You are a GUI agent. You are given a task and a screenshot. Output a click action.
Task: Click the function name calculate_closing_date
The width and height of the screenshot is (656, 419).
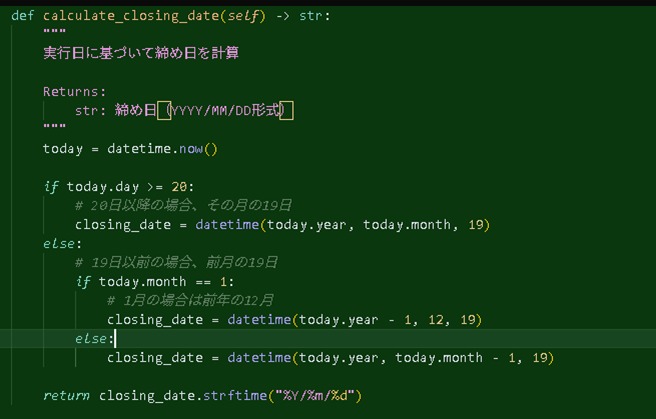click(x=131, y=16)
